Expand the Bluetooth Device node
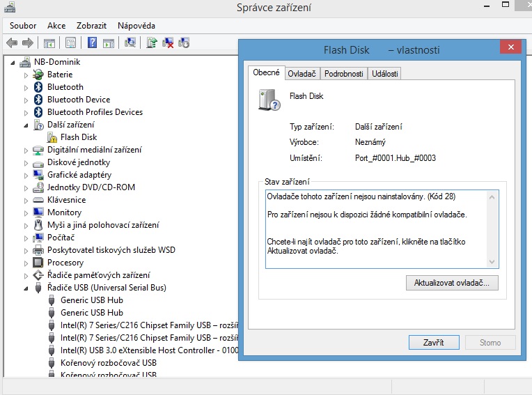This screenshot has height=395, width=532. (x=27, y=100)
